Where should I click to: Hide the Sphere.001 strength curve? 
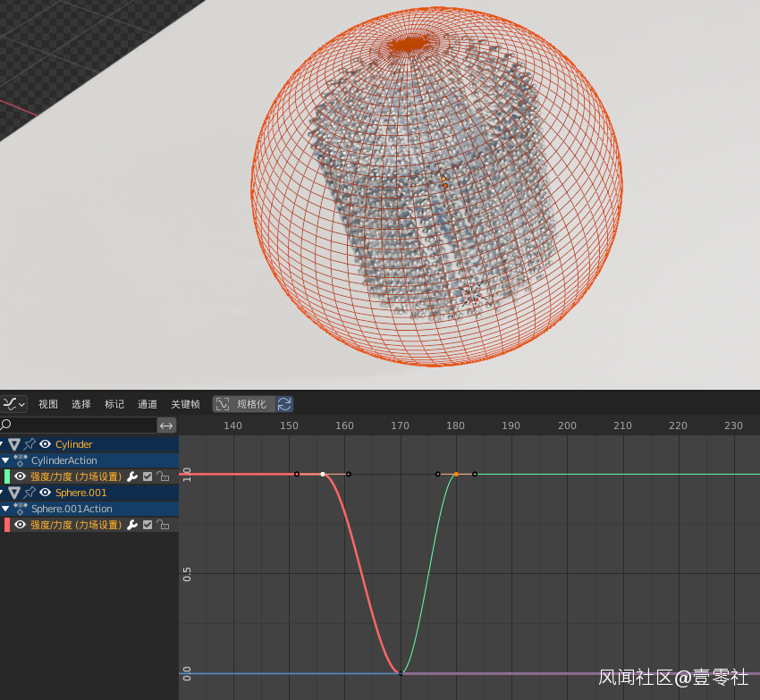[20, 525]
